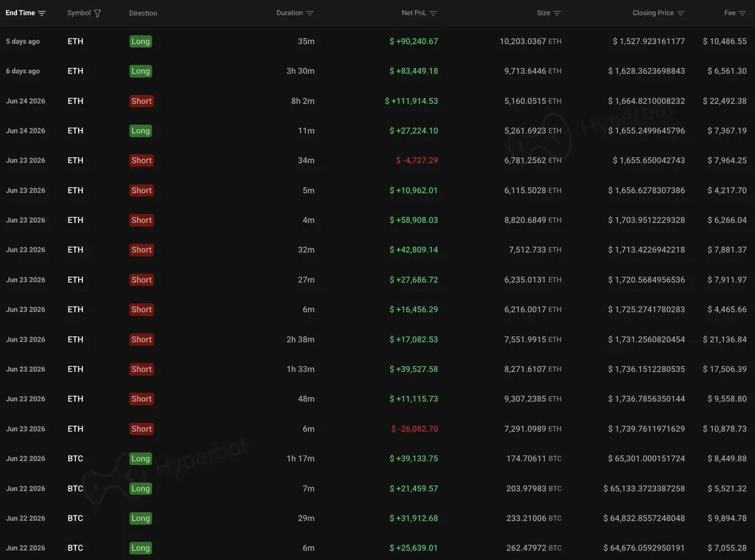Click duration 35m
This screenshot has height=560, width=755.
(x=306, y=42)
